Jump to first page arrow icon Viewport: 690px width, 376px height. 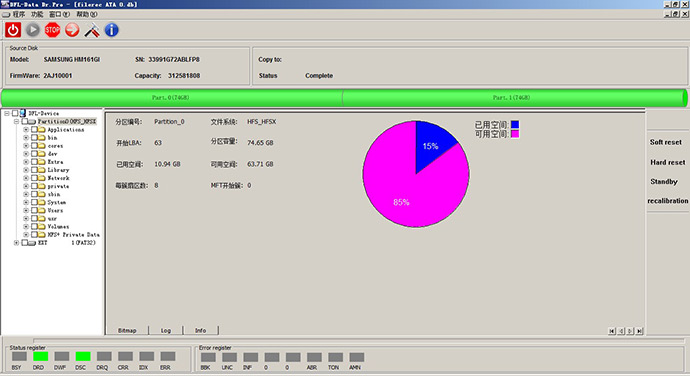[x=612, y=331]
